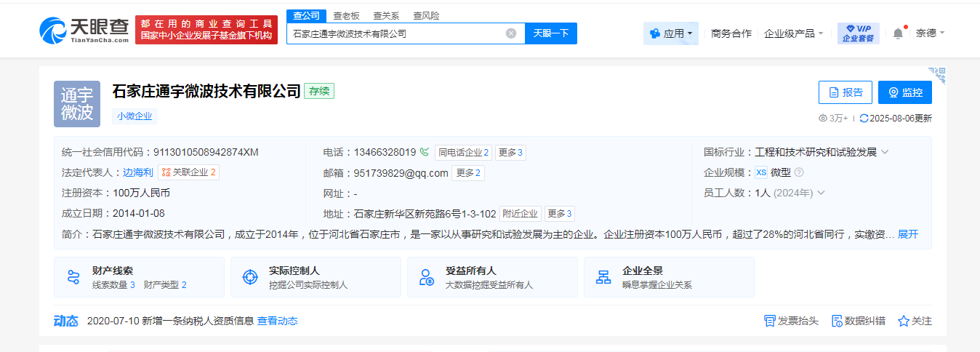The width and height of the screenshot is (980, 352).
Task: Click the 财产线索 card icon
Action: pos(73,277)
